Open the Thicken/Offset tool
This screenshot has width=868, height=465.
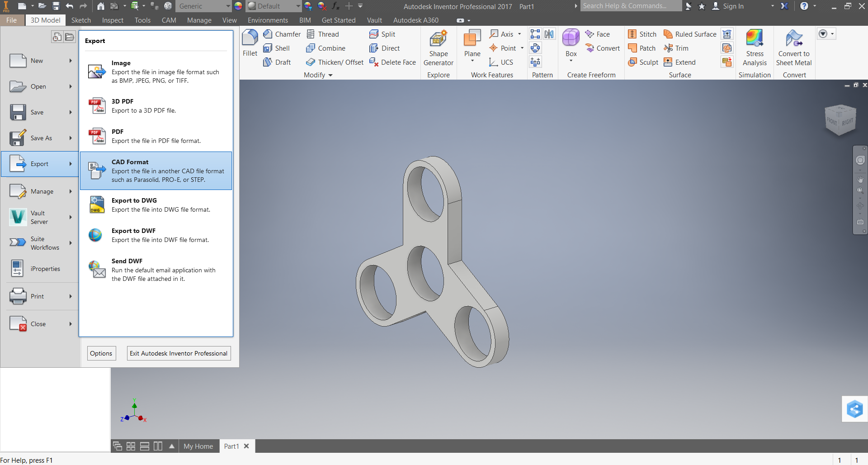point(335,62)
